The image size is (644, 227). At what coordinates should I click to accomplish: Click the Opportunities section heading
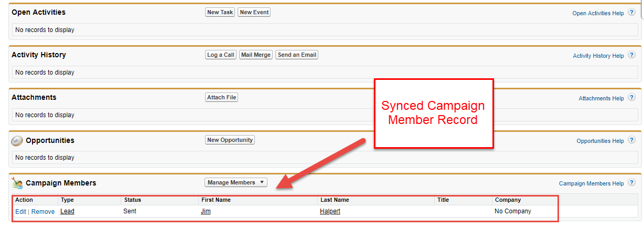tap(50, 140)
